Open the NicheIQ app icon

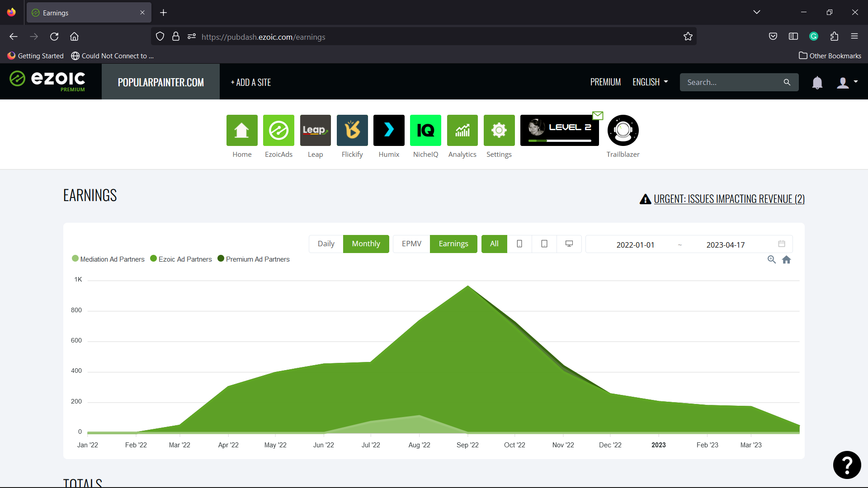coord(425,130)
